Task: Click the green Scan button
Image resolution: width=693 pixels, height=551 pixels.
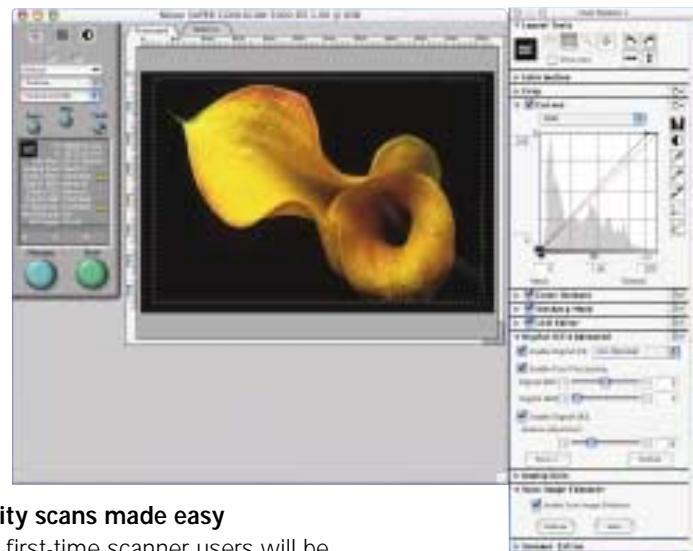Action: coord(91,274)
